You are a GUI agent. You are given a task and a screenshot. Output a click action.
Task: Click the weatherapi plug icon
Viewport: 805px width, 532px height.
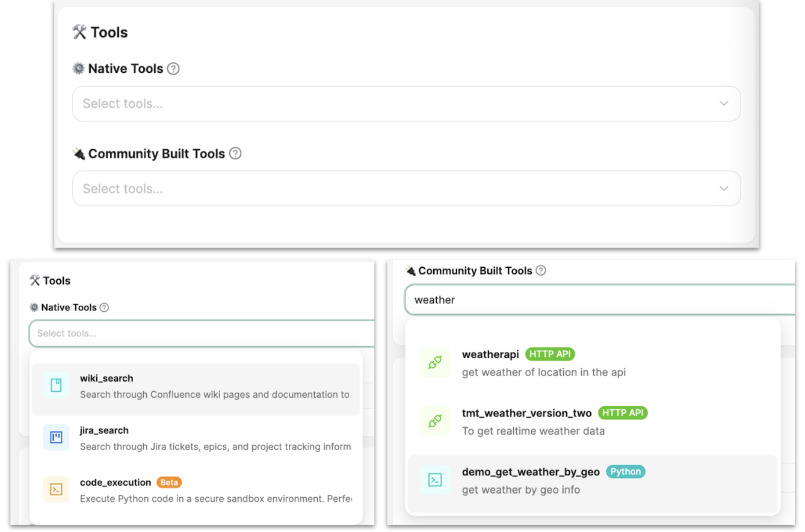pyautogui.click(x=435, y=363)
